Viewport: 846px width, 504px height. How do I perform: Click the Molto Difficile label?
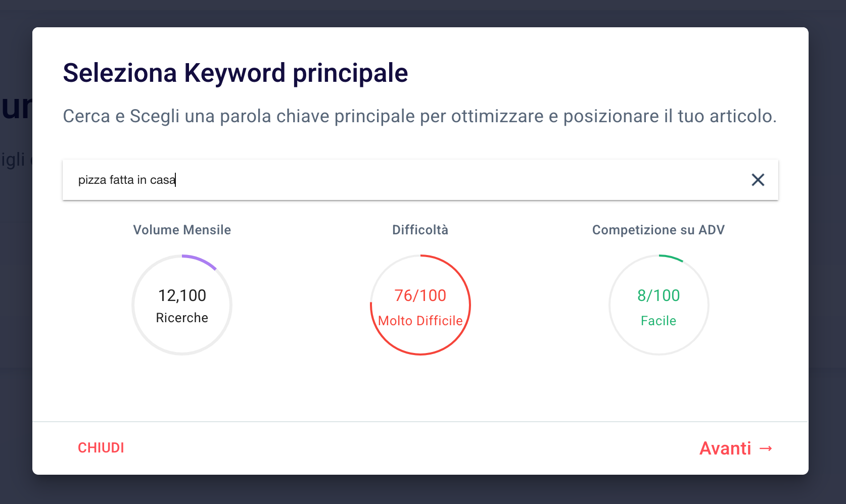[x=420, y=321]
